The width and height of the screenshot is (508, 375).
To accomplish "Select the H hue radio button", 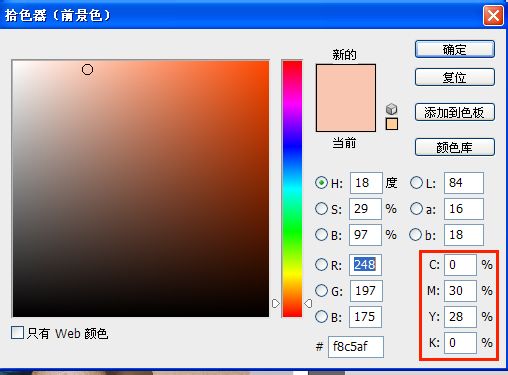I will 321,183.
